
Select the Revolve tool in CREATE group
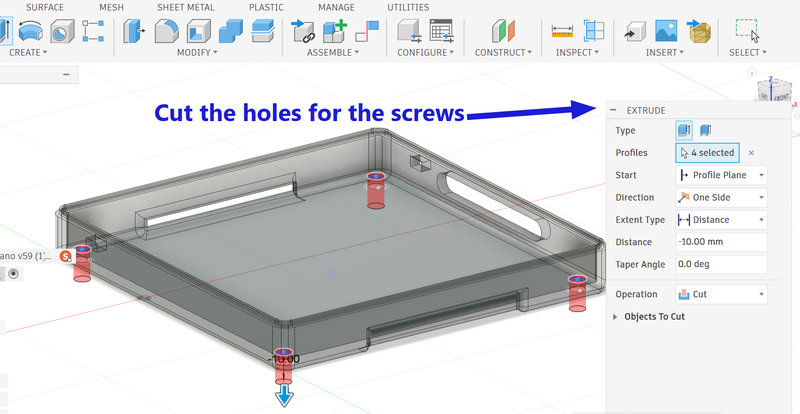[31, 31]
